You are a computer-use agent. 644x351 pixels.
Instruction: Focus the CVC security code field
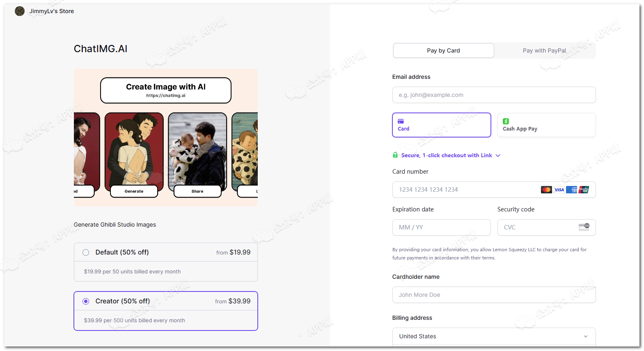click(546, 227)
